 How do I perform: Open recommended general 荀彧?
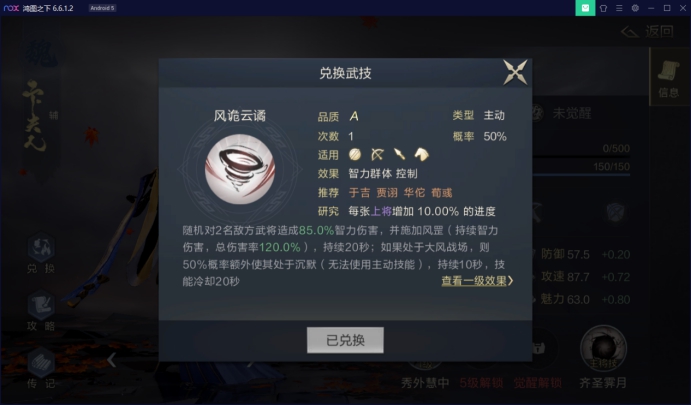click(x=442, y=193)
